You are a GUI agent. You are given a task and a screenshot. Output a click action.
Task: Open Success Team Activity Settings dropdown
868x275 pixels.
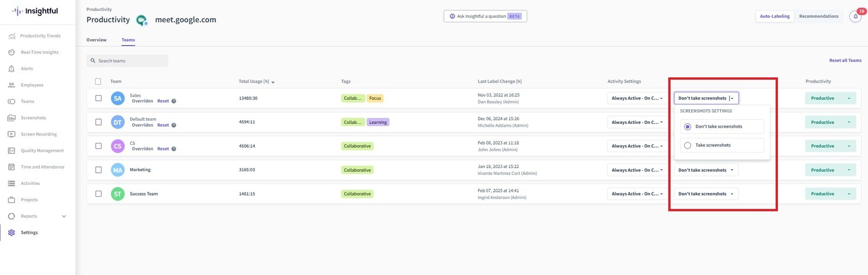(x=637, y=194)
